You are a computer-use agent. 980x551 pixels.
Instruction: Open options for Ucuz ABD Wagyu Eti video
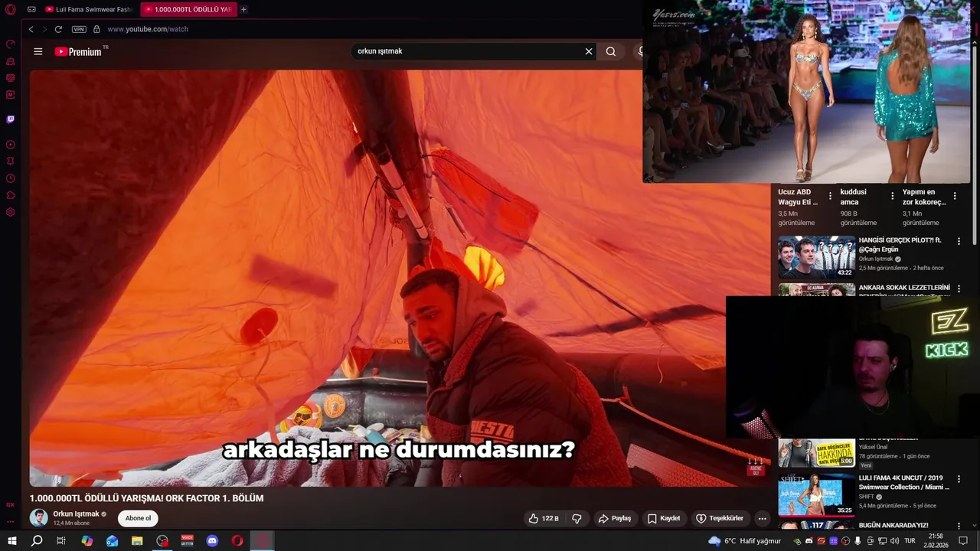pos(830,196)
